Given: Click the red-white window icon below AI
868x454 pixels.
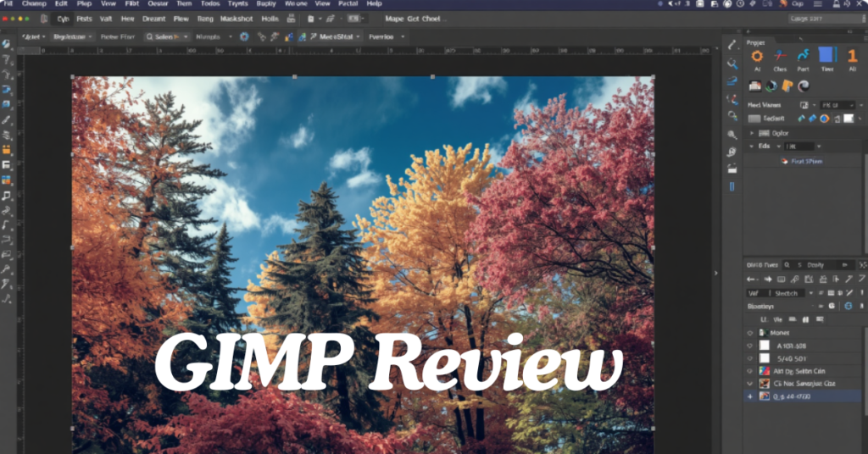Looking at the screenshot, I should (x=755, y=86).
